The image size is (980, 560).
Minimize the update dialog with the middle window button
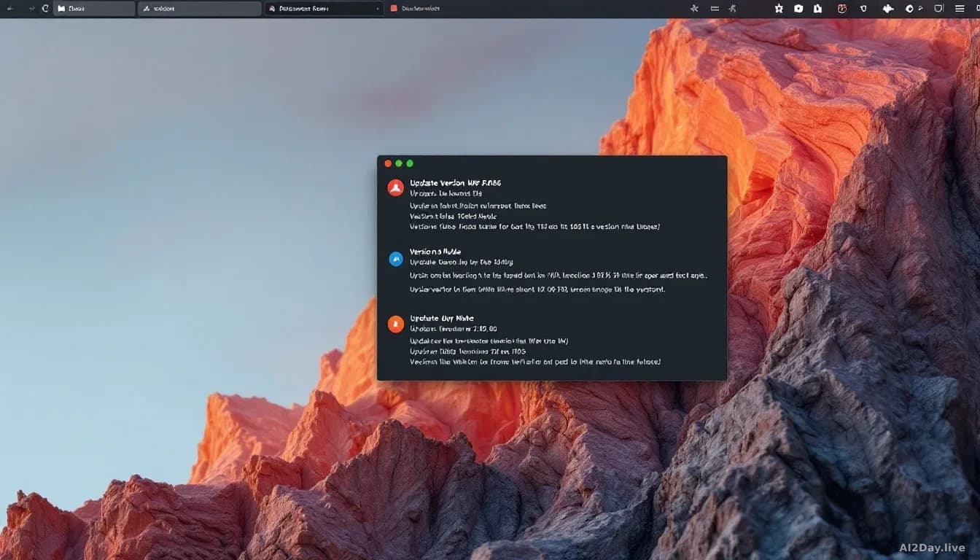(x=399, y=163)
